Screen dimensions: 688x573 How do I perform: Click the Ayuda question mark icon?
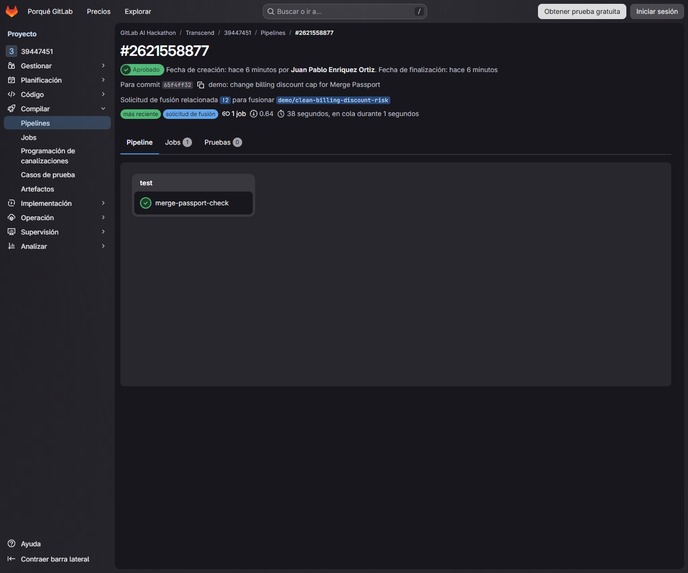[x=11, y=544]
